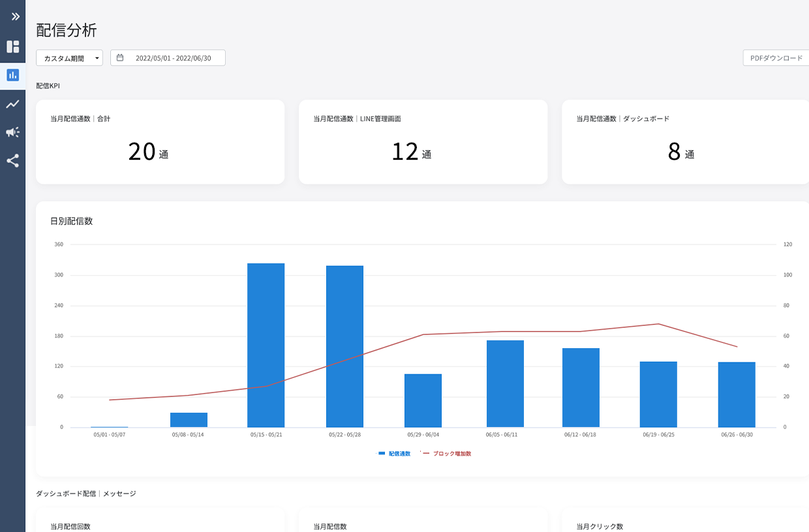This screenshot has height=532, width=809.
Task: Click the ダッシュボード KPI card showing 8通
Action: [685, 142]
